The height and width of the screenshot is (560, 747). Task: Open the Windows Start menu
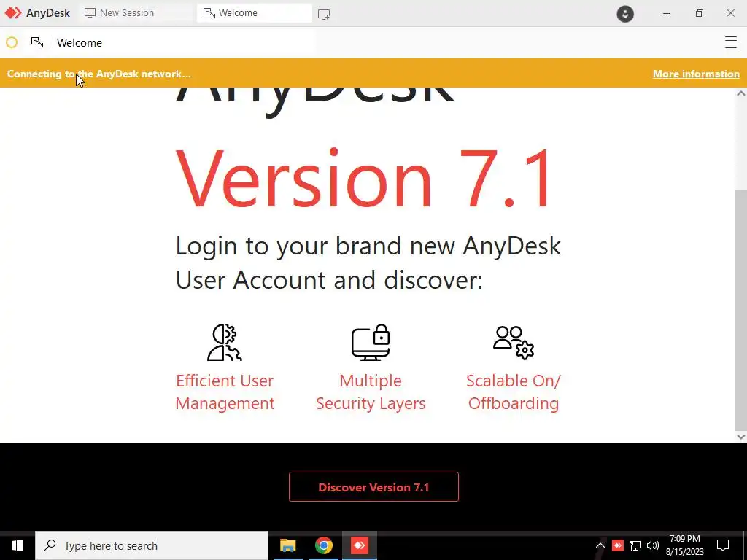[18, 545]
